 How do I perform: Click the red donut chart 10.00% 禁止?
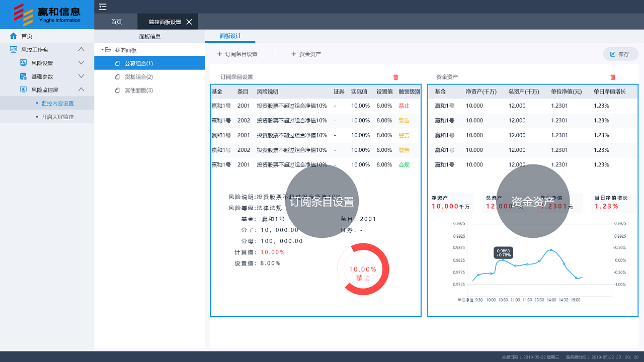click(x=363, y=269)
